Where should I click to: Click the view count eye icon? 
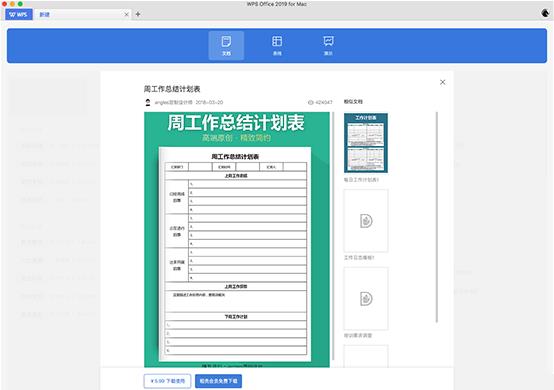point(311,102)
